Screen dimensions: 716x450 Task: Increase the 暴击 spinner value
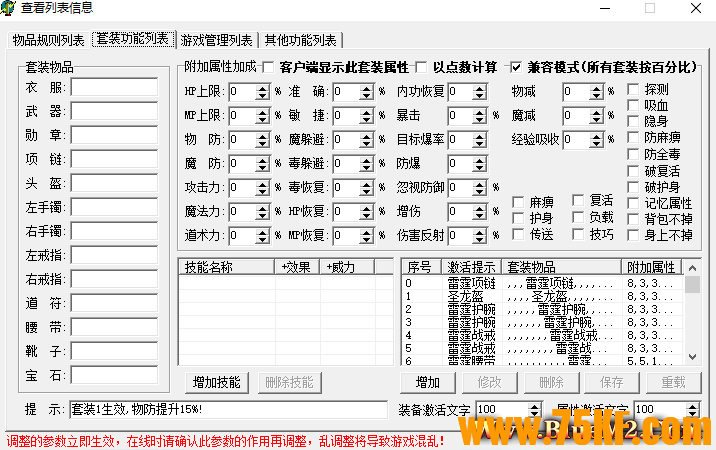tap(485, 111)
